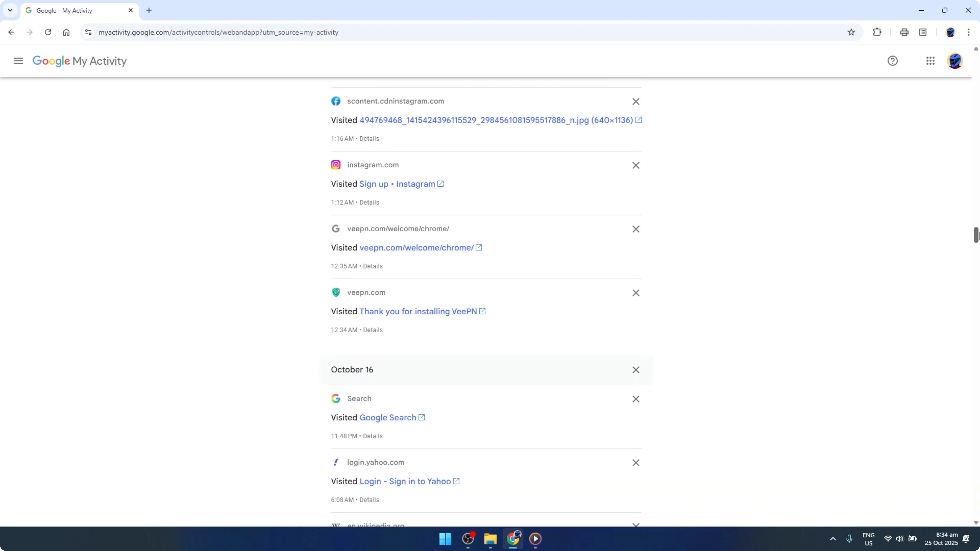Screen dimensions: 980x551
Task: Open the media player taskbar icon
Action: point(535,539)
